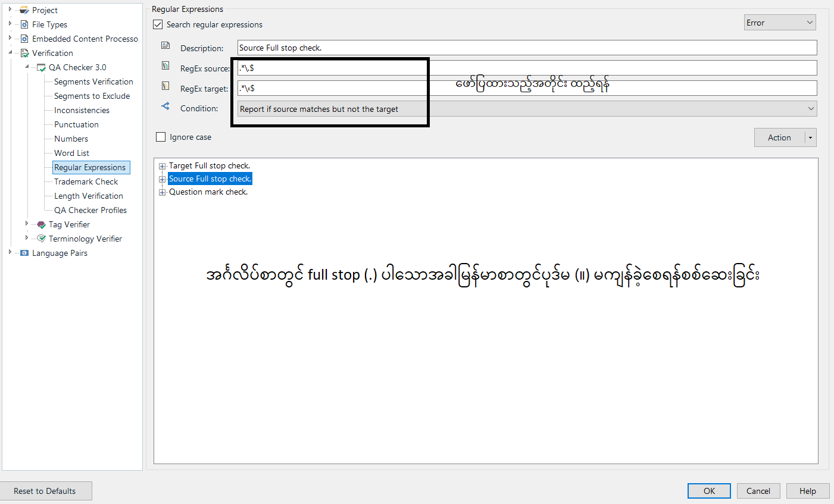Select the "Target Full stop check." rule
Image resolution: width=834 pixels, height=504 pixels.
coord(210,166)
